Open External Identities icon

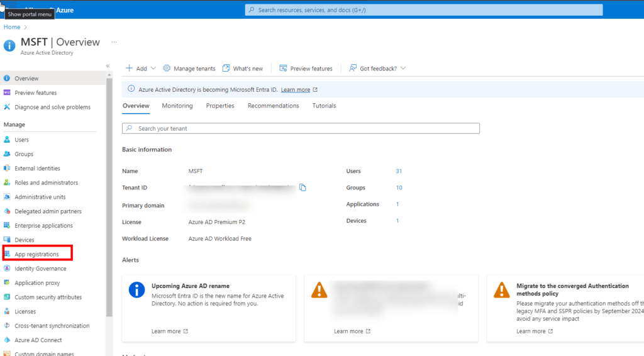point(7,169)
